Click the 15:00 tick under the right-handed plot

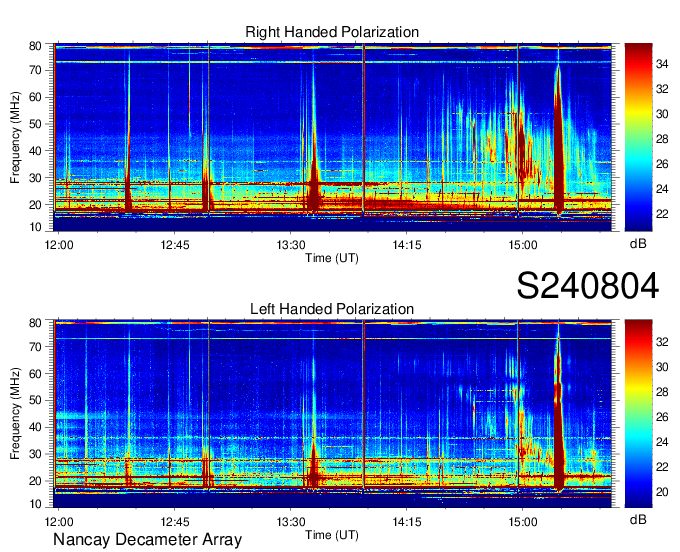pyautogui.click(x=523, y=245)
